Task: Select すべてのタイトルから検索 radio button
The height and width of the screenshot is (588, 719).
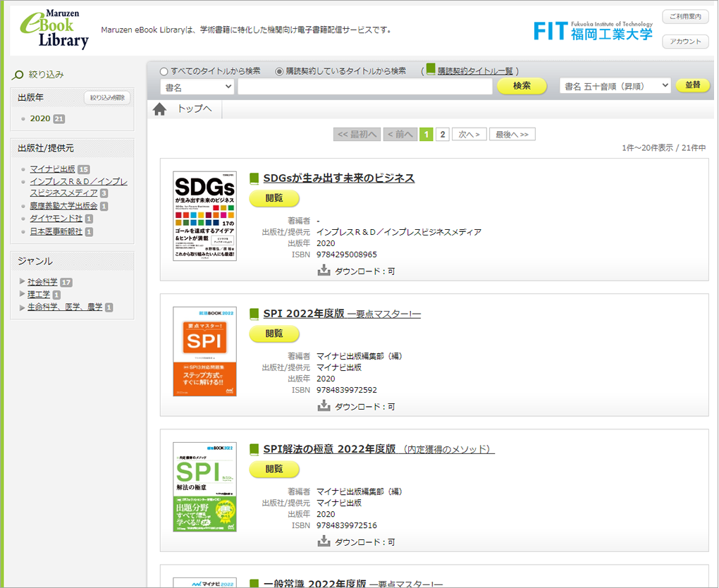Action: pyautogui.click(x=164, y=71)
